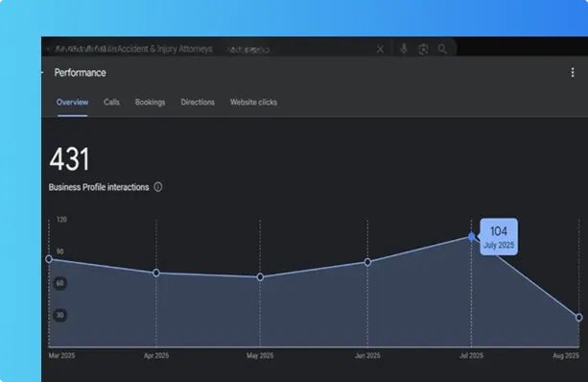The width and height of the screenshot is (588, 382).
Task: Click the Performance heading
Action: (x=80, y=73)
